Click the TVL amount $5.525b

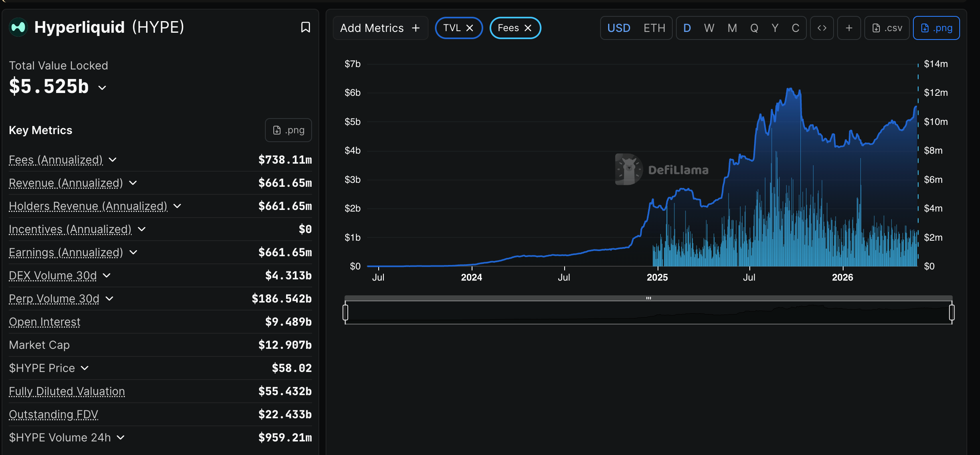(x=49, y=87)
